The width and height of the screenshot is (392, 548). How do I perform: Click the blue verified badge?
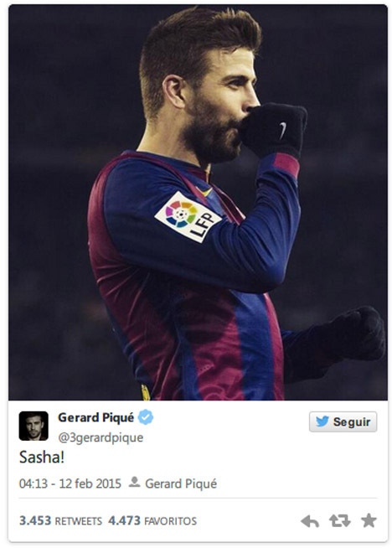coord(146,417)
